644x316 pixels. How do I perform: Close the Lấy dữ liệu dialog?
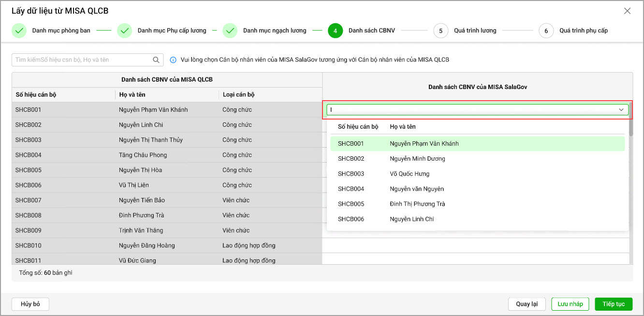tap(627, 11)
